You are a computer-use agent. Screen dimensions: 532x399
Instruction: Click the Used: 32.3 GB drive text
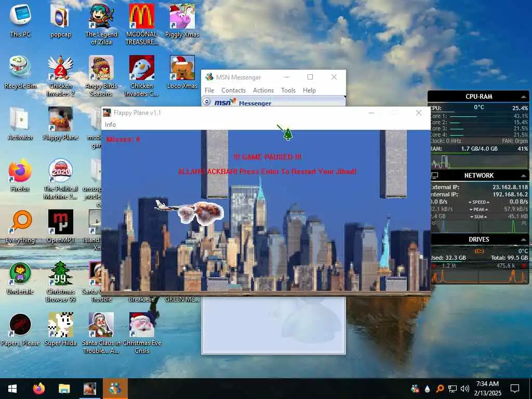448,258
